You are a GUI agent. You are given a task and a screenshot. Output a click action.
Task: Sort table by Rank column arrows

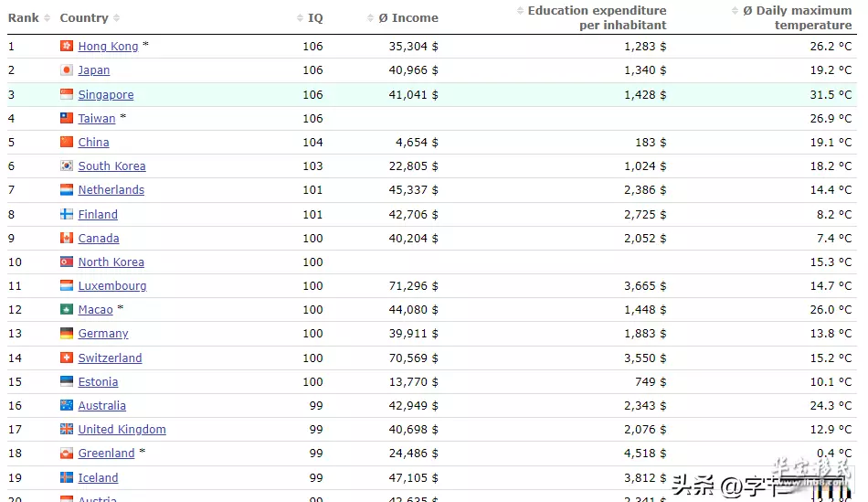click(48, 18)
